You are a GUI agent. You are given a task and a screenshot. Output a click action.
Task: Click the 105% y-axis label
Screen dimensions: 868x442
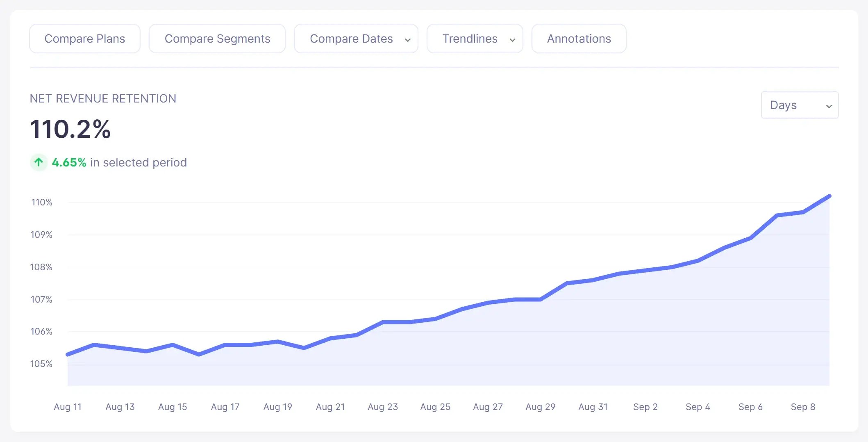[x=41, y=364]
